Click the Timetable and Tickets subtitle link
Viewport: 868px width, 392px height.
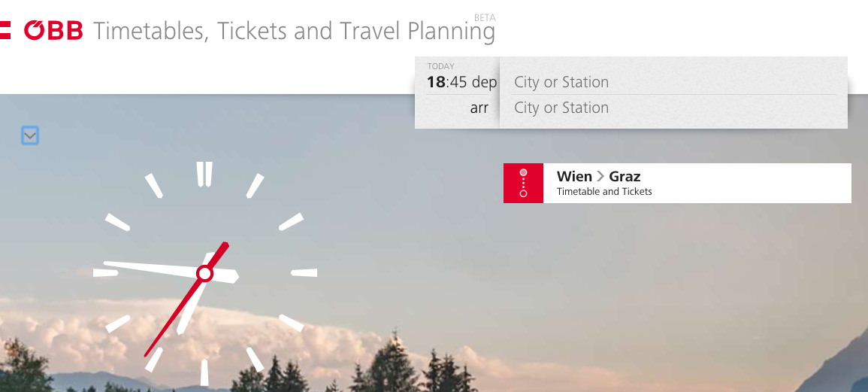tap(604, 192)
